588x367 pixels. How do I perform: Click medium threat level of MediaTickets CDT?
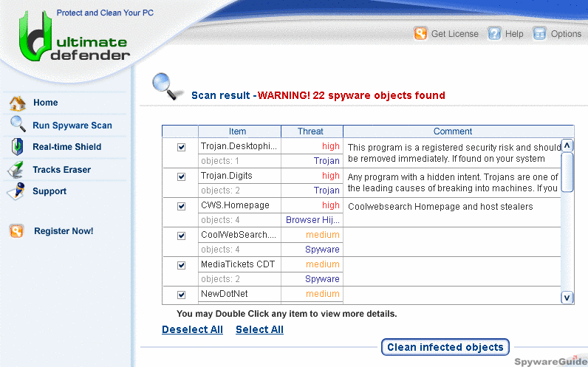pyautogui.click(x=323, y=264)
